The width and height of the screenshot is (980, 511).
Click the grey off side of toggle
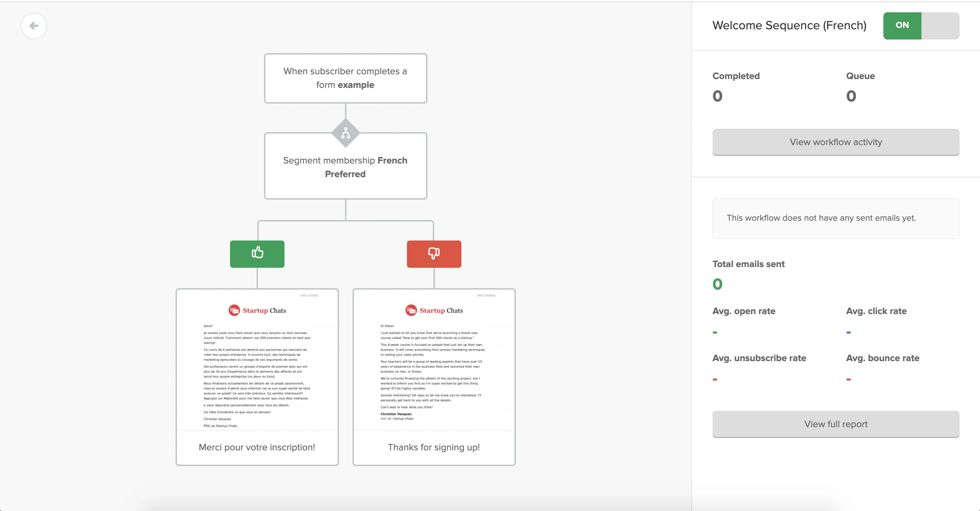click(x=940, y=26)
